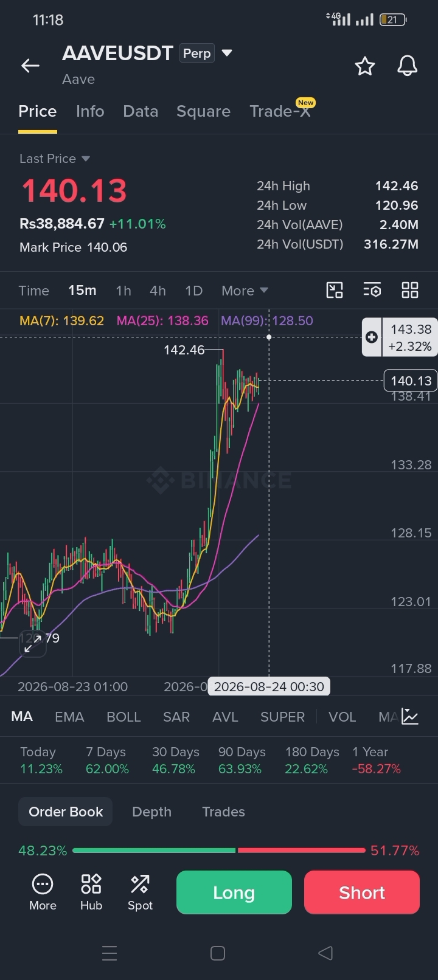Viewport: 438px width, 980px height.
Task: Select the 15m chart interval
Action: 82,291
